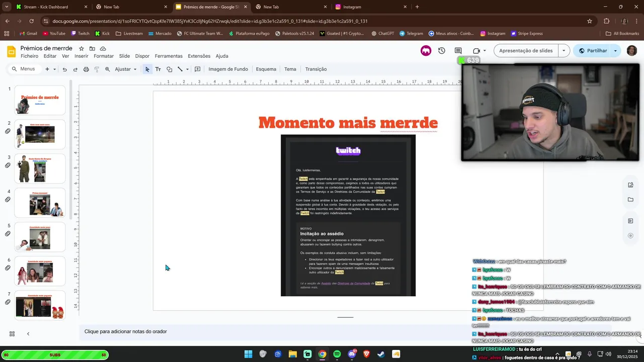644x362 pixels.
Task: Click the move to folder icon
Action: tap(92, 48)
